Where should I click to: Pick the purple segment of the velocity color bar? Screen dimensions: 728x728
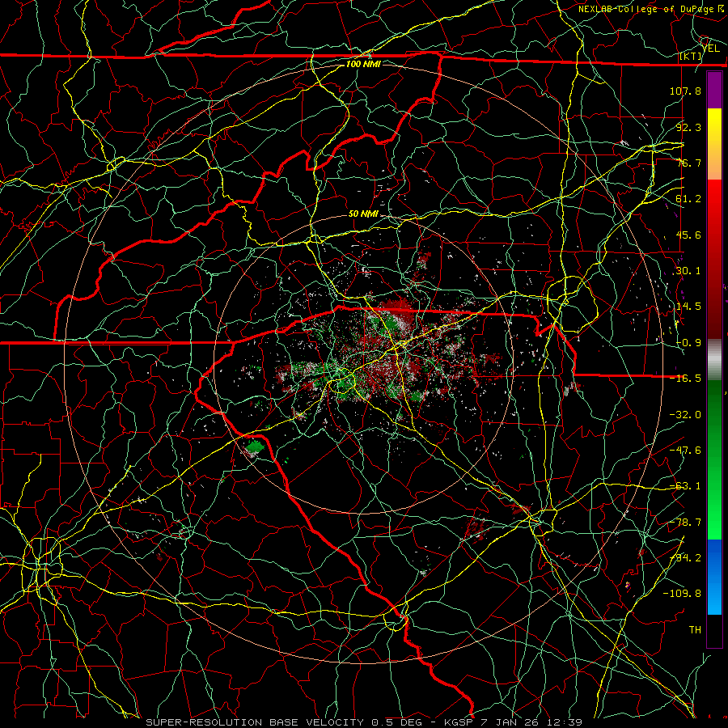click(x=714, y=91)
